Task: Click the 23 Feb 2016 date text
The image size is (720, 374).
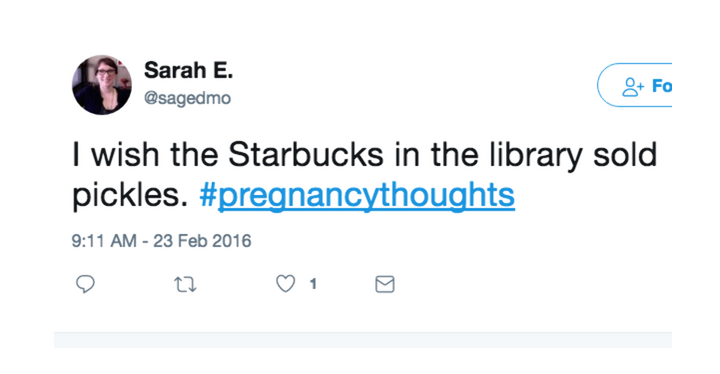Action: click(x=202, y=241)
